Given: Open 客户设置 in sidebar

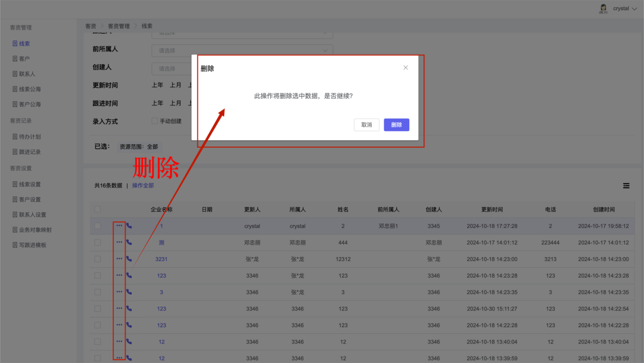Looking at the screenshot, I should click(30, 200).
